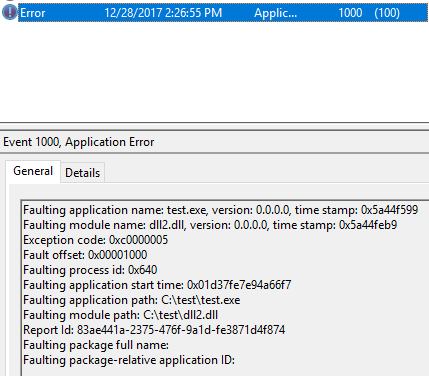Click the Faulting application path C:\test\test.exe

pos(132,300)
